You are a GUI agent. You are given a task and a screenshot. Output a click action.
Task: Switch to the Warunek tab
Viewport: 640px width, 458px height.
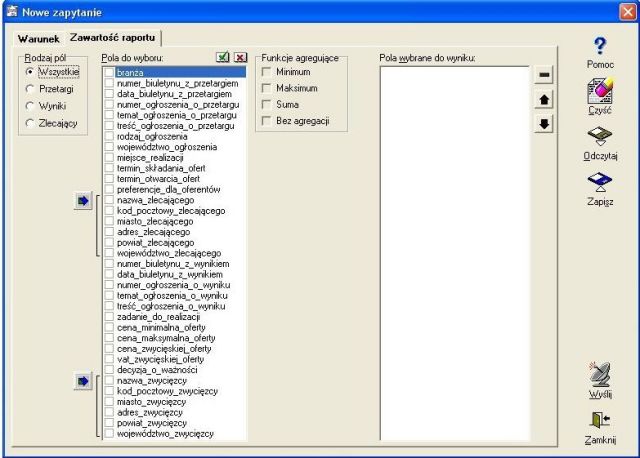click(x=38, y=39)
